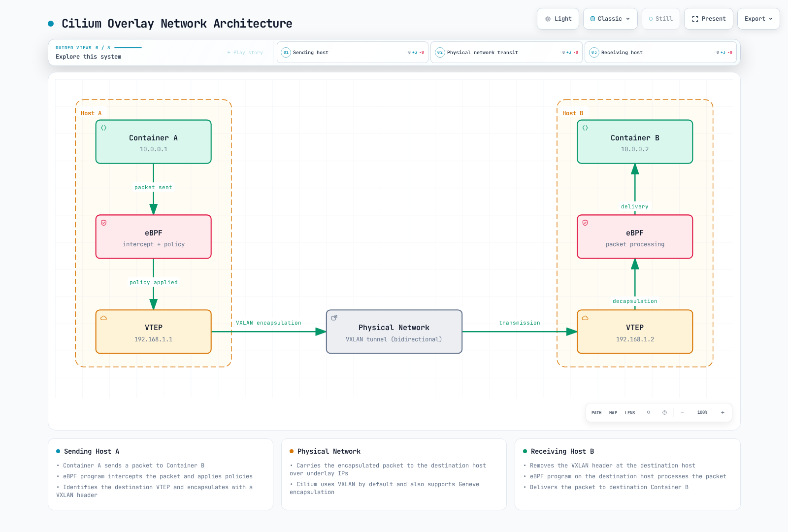Click the code-brackets icon on Container A
Image resolution: width=788 pixels, height=532 pixels.
coord(103,128)
